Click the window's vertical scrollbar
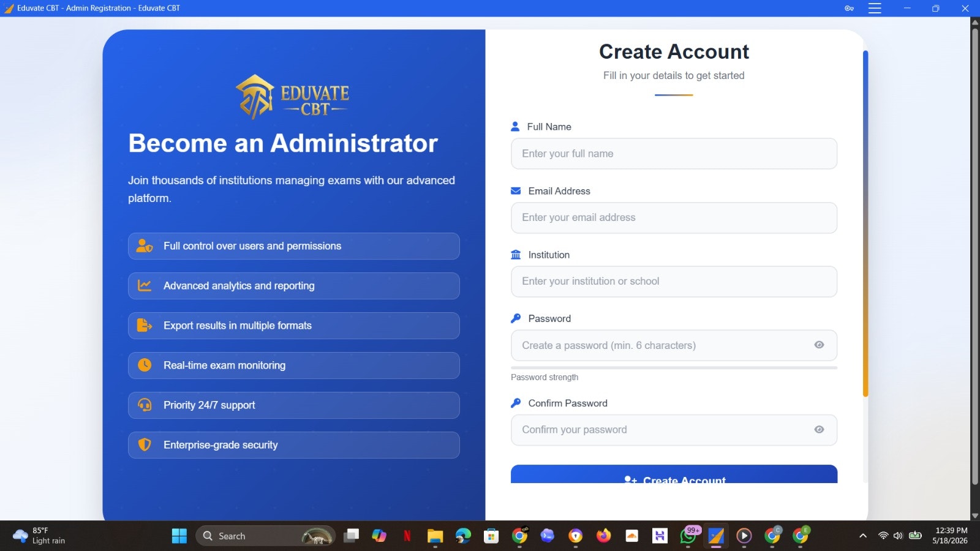 [974, 257]
